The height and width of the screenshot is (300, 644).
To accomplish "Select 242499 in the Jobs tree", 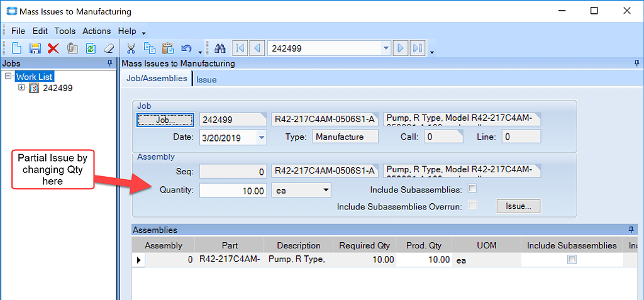I will click(57, 88).
